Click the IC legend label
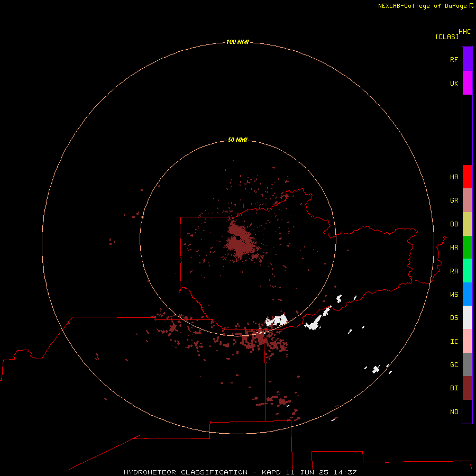 point(454,342)
